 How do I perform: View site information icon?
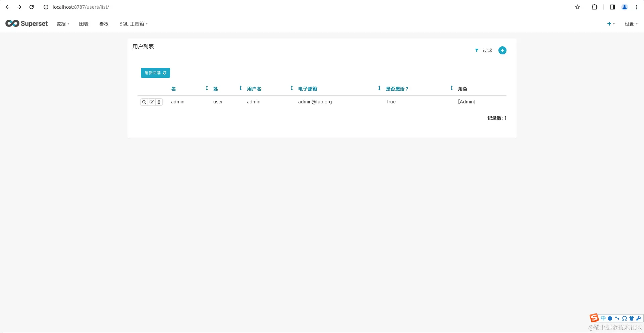point(46,7)
